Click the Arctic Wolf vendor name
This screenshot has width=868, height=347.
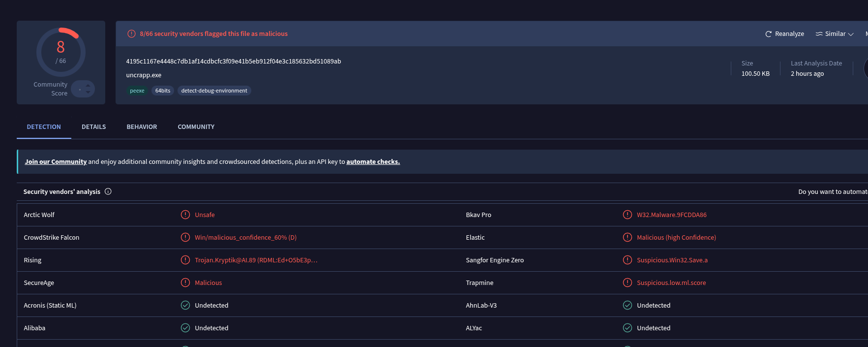pos(39,215)
